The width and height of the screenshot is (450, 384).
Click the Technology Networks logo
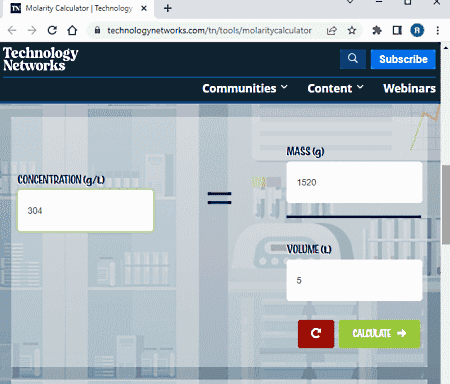coord(41,59)
